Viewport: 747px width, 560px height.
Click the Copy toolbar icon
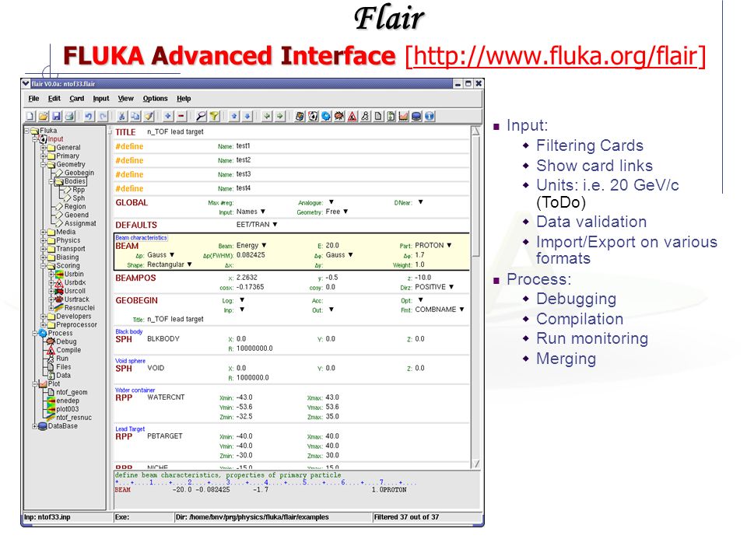pyautogui.click(x=135, y=116)
